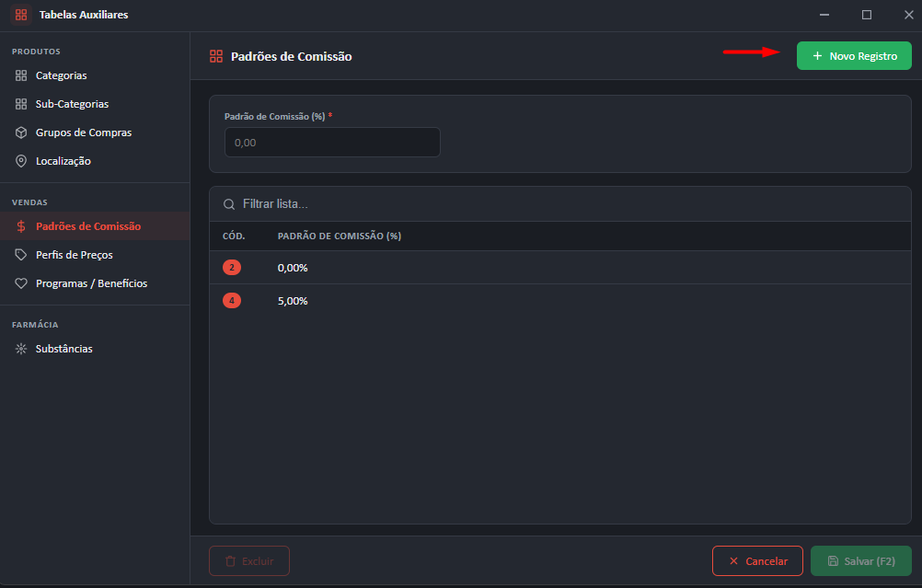Click the search magnifier icon in filter bar
This screenshot has height=588, width=922.
click(x=229, y=204)
